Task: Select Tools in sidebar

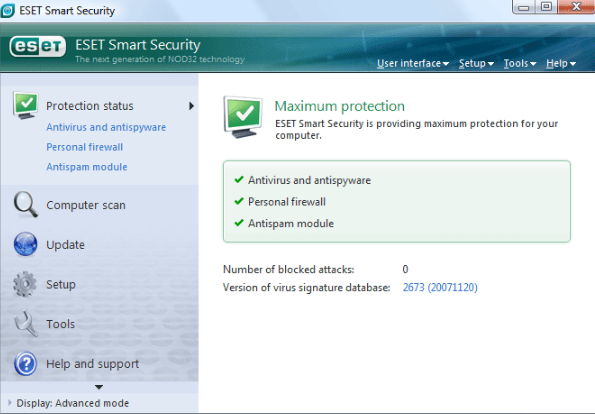Action: coord(60,324)
